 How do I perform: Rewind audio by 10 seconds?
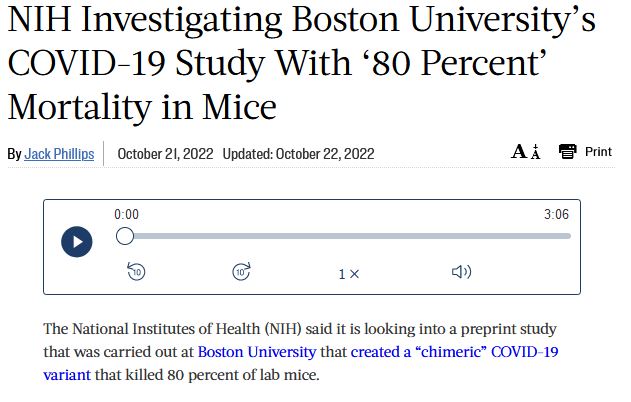[x=137, y=271]
